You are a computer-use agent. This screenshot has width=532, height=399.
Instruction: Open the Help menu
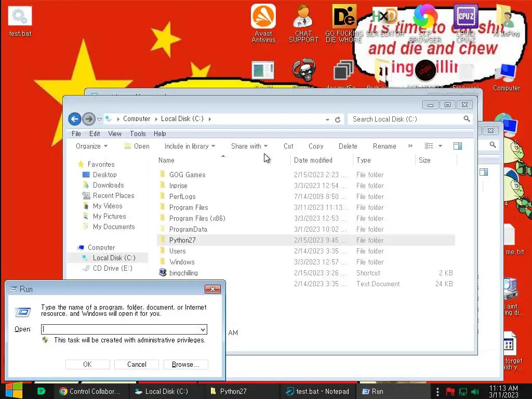pyautogui.click(x=159, y=134)
